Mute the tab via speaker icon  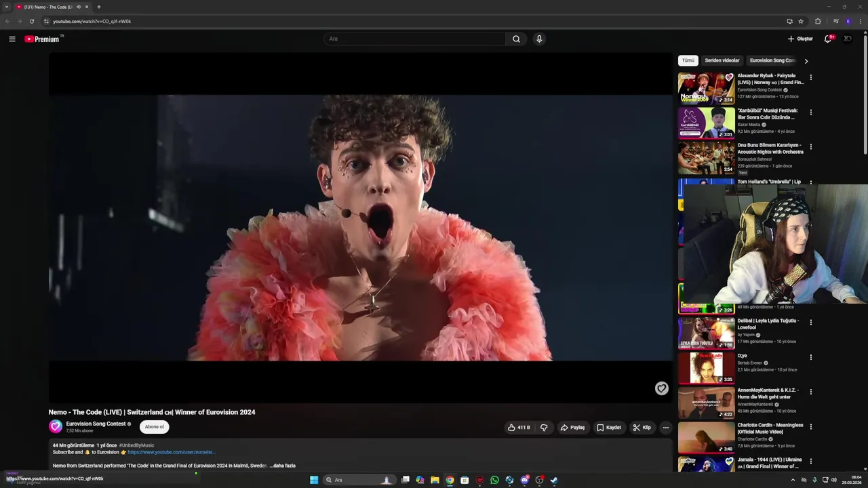[79, 7]
